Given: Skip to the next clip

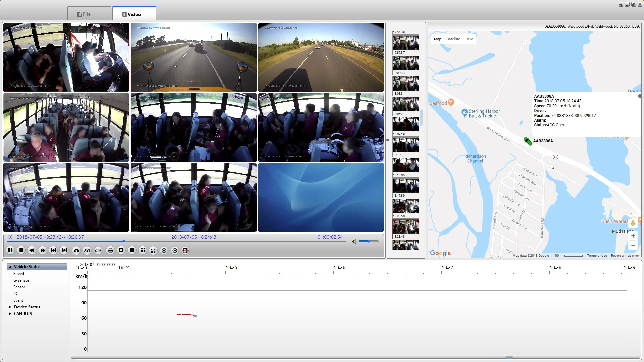Looking at the screenshot, I should point(64,250).
